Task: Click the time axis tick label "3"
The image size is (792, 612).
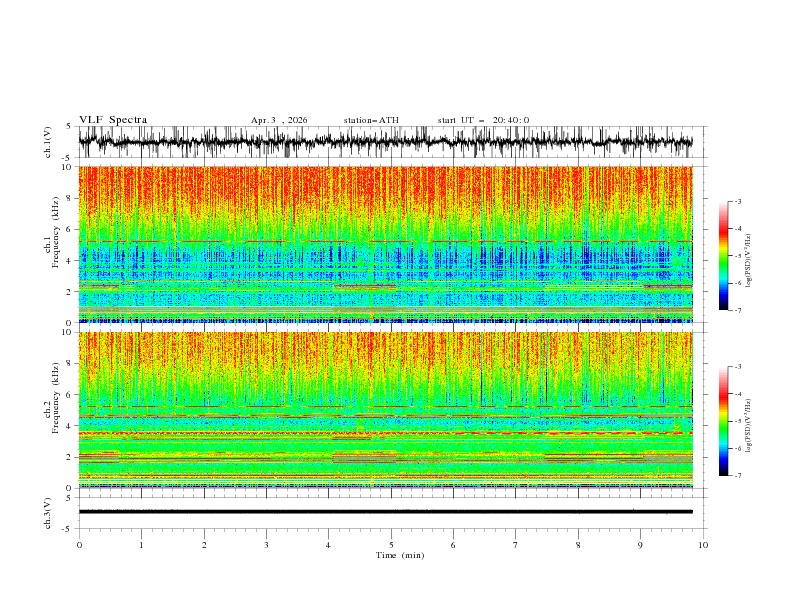Action: tap(266, 545)
